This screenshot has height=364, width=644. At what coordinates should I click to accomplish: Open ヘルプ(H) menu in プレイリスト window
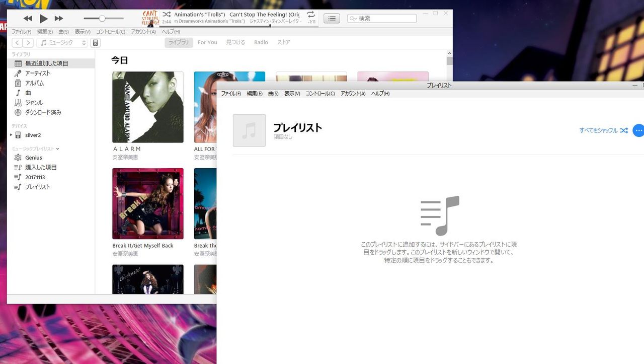[x=380, y=94]
